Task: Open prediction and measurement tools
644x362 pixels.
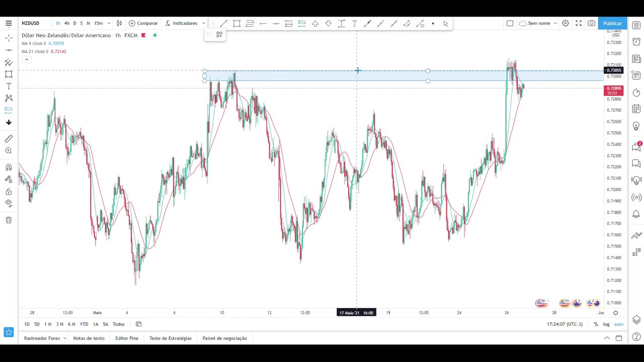Action: tap(9, 110)
